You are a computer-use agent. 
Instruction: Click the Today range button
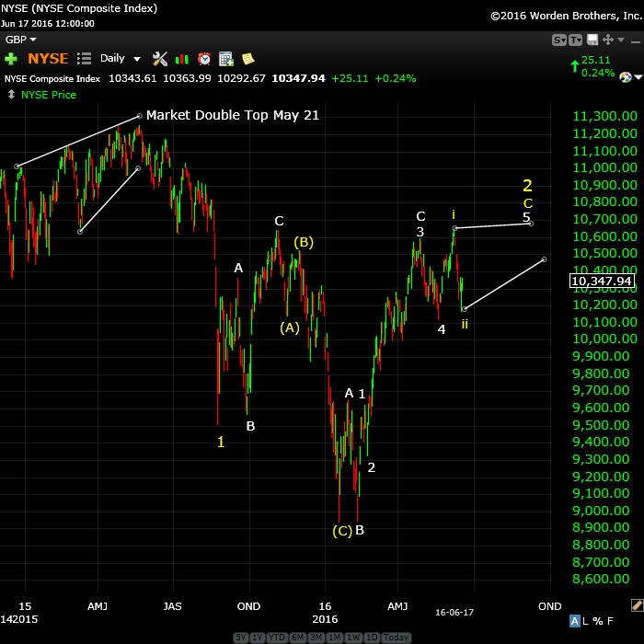coord(396,637)
